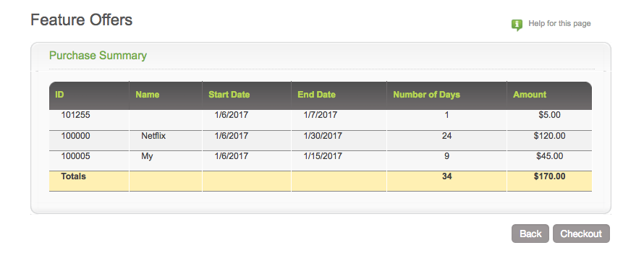Click the Checkout button
Viewport: 644px width, 261px height.
[x=581, y=234]
